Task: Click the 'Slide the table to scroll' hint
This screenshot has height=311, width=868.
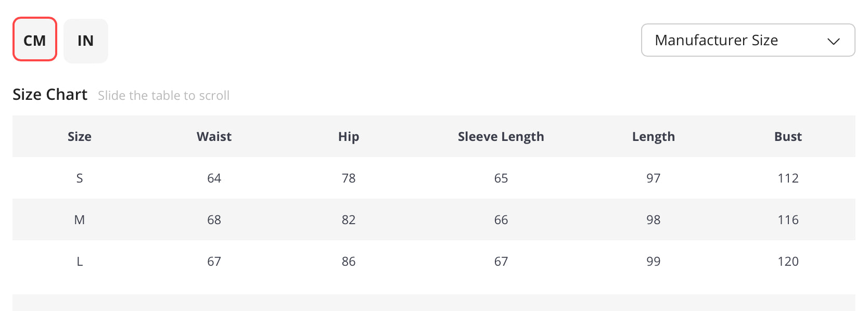Action: coord(163,95)
